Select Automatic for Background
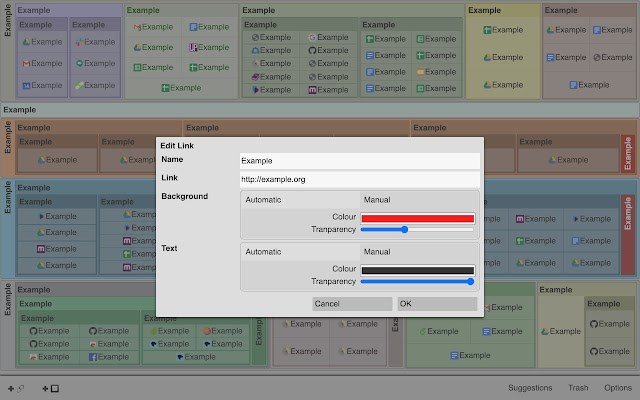Viewport: 640px width, 400px height. coord(300,200)
